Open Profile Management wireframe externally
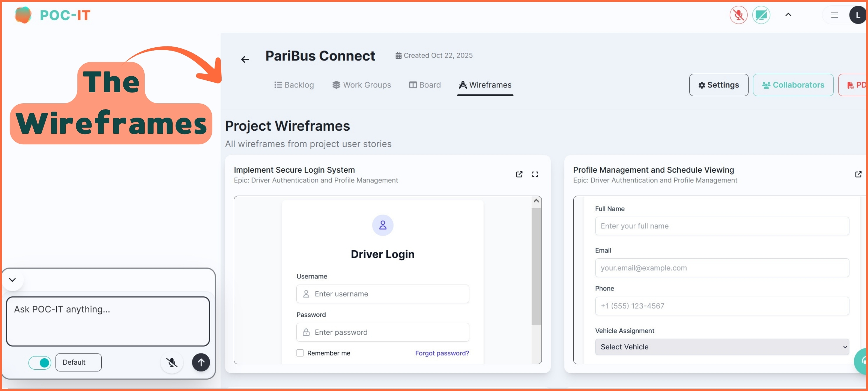Viewport: 868px width, 391px height. point(858,174)
